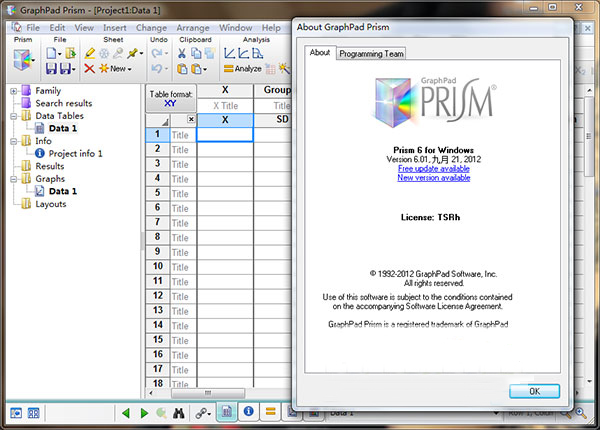Select Project info 1 in navigator
600x430 pixels.
[75, 154]
